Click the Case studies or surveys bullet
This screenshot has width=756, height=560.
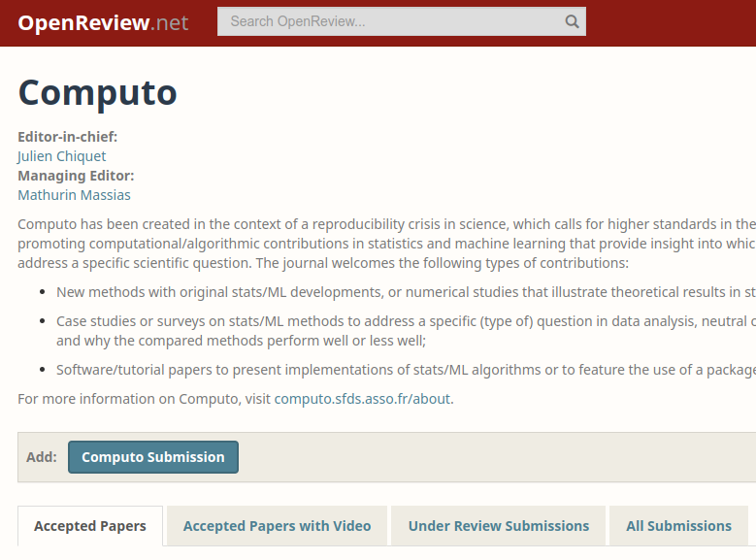pos(406,331)
